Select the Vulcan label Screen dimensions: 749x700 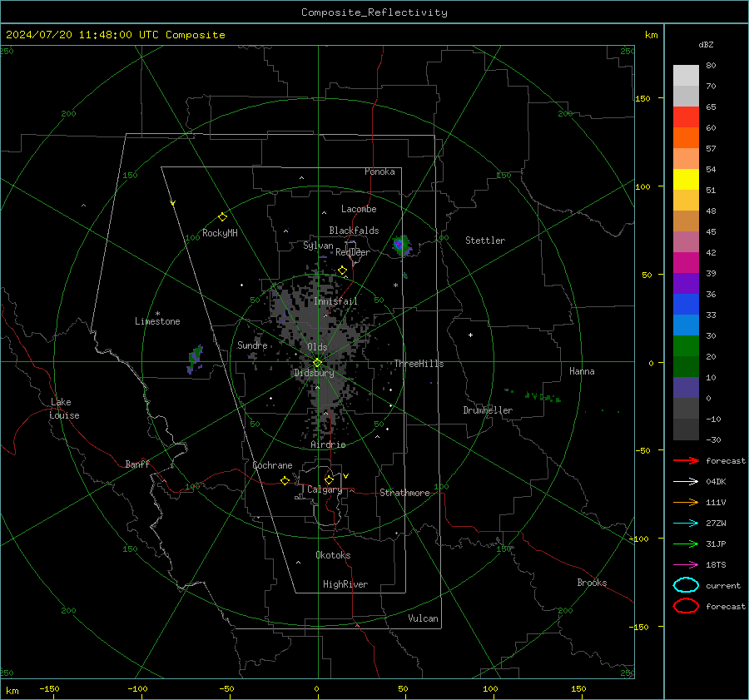tap(423, 618)
